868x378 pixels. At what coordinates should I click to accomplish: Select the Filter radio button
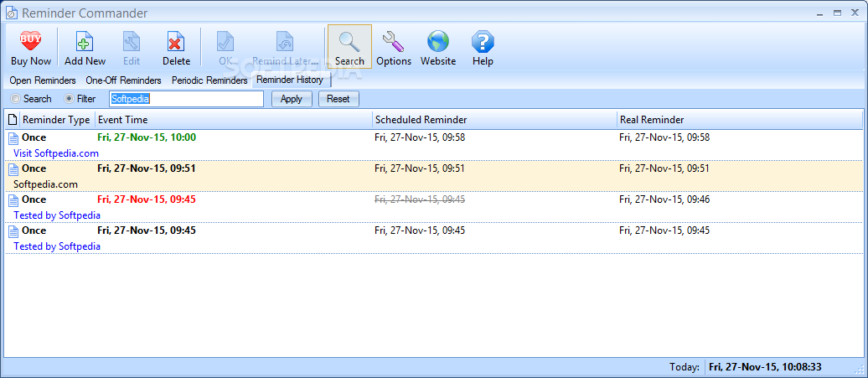tap(70, 99)
